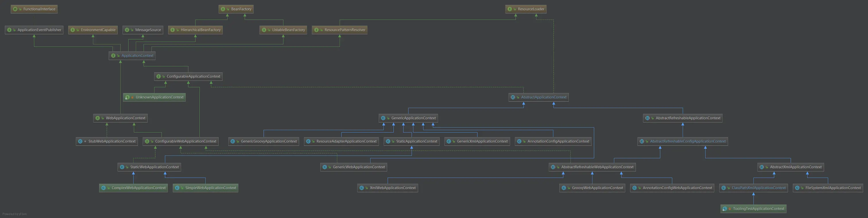Select the StaticApplicationContext node
Viewport: 868px width, 218px height.
(411, 142)
